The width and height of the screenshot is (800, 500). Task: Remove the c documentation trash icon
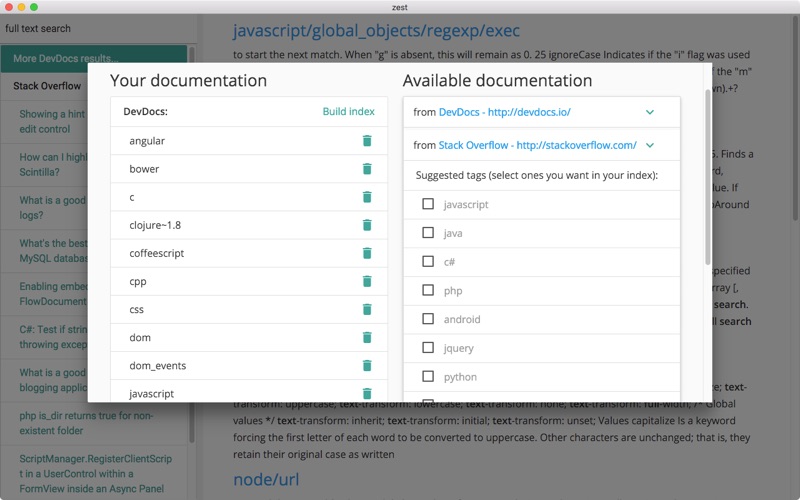(x=367, y=197)
